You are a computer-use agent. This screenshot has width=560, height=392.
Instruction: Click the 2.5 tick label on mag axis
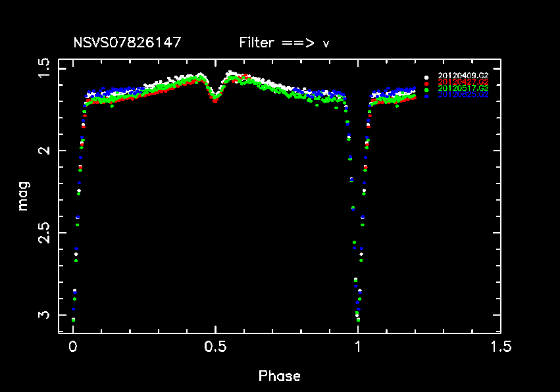(44, 233)
